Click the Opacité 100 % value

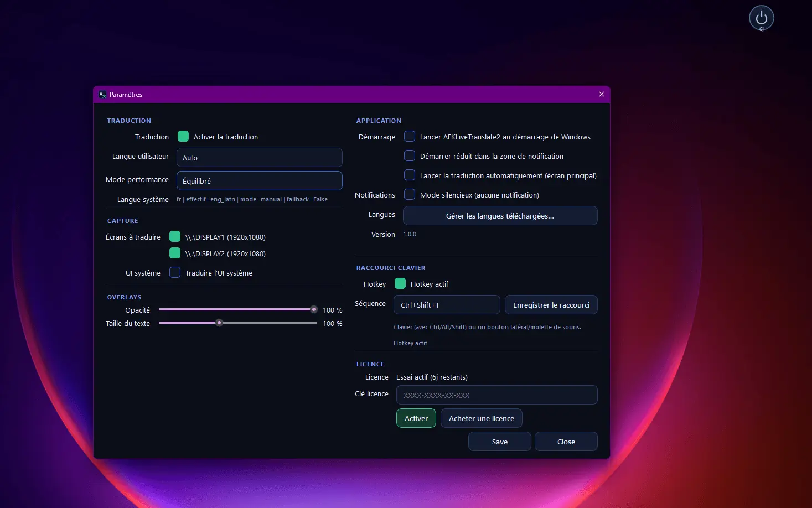click(333, 310)
